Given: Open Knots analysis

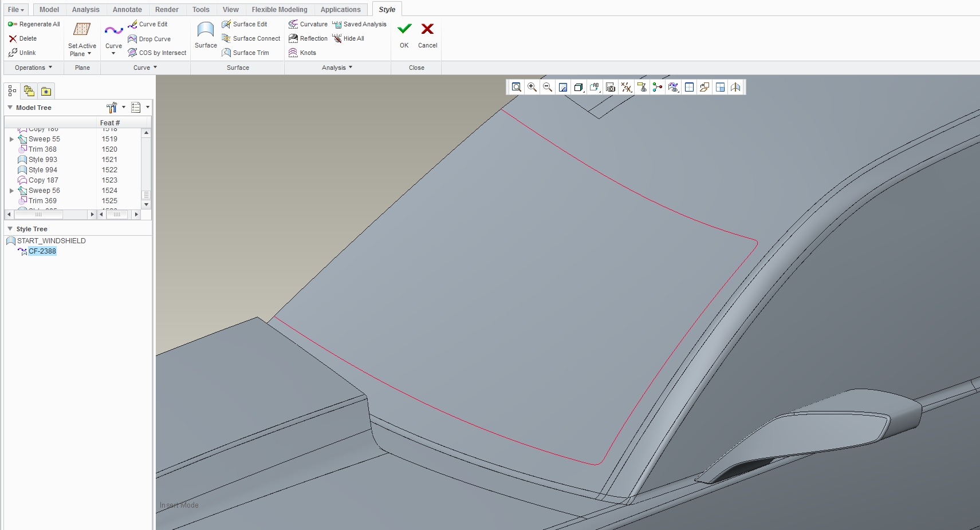Looking at the screenshot, I should coord(302,53).
